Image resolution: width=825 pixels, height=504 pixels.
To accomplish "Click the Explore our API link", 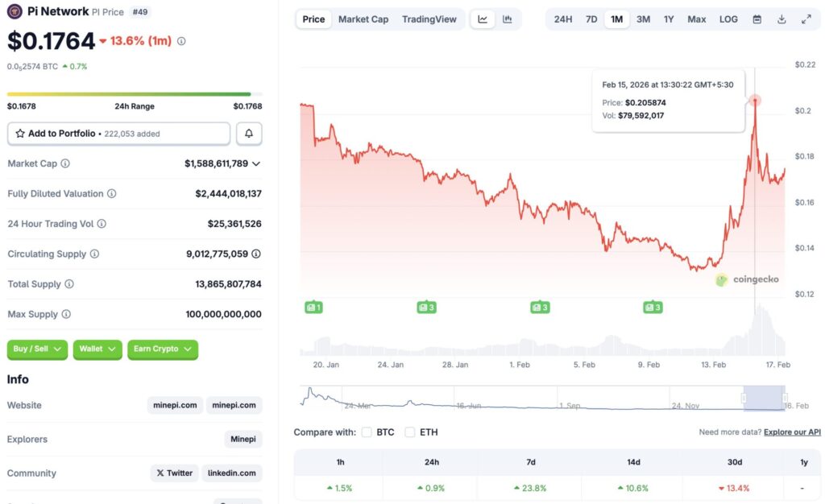I will tap(791, 432).
